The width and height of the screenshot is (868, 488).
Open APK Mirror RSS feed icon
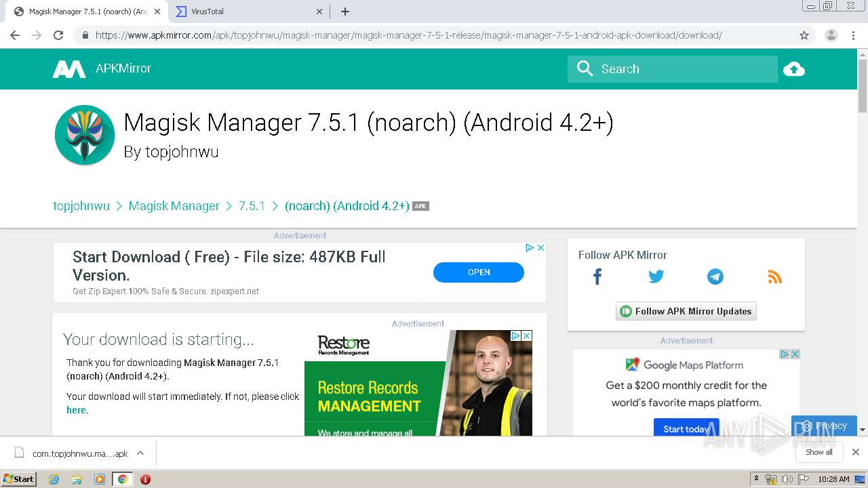tap(774, 277)
